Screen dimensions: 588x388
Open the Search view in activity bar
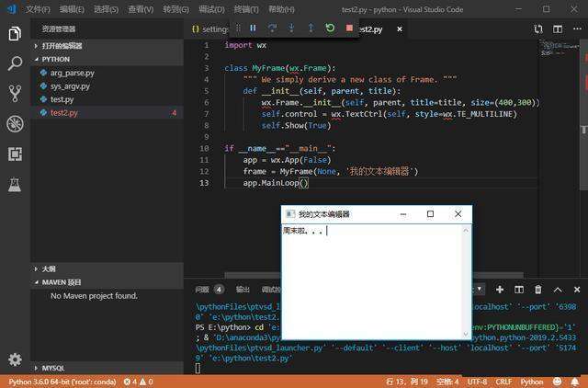(15, 63)
